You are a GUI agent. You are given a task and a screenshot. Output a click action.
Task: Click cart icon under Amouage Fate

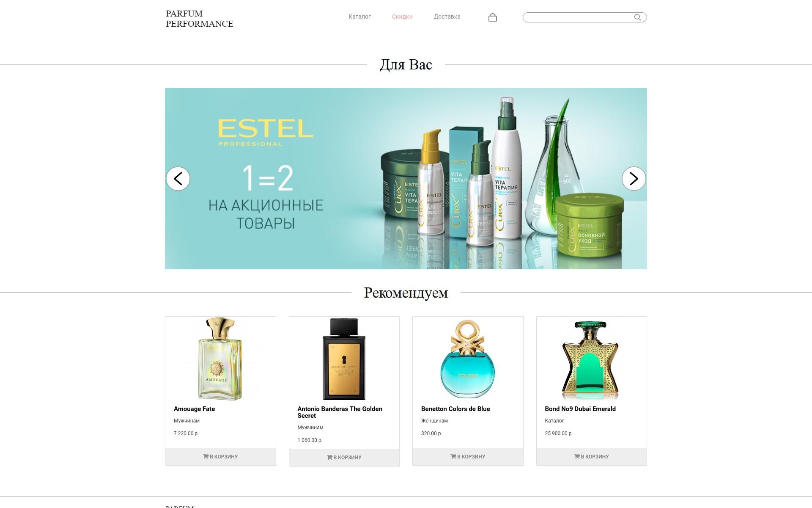point(206,456)
